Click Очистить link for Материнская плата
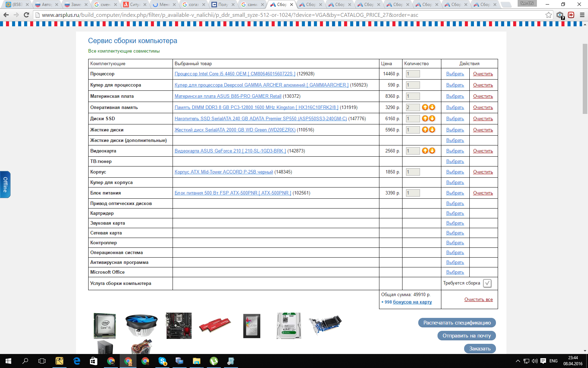The image size is (588, 368). [483, 96]
